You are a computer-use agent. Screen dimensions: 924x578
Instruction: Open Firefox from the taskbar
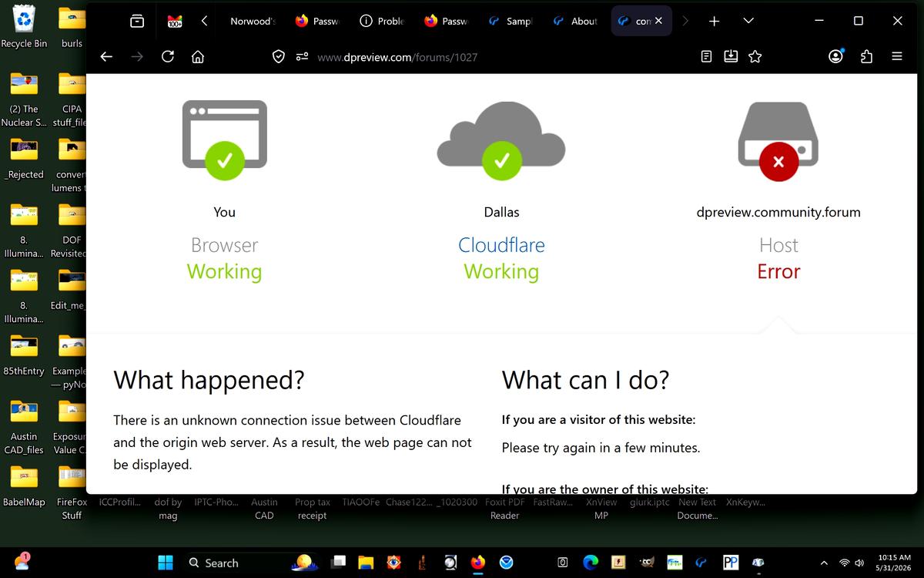pyautogui.click(x=478, y=563)
